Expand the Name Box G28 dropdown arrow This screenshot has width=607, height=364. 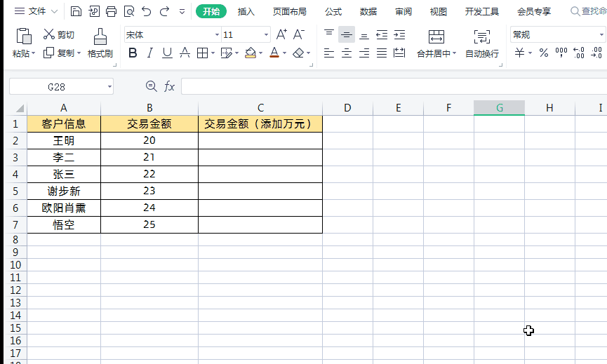(109, 87)
